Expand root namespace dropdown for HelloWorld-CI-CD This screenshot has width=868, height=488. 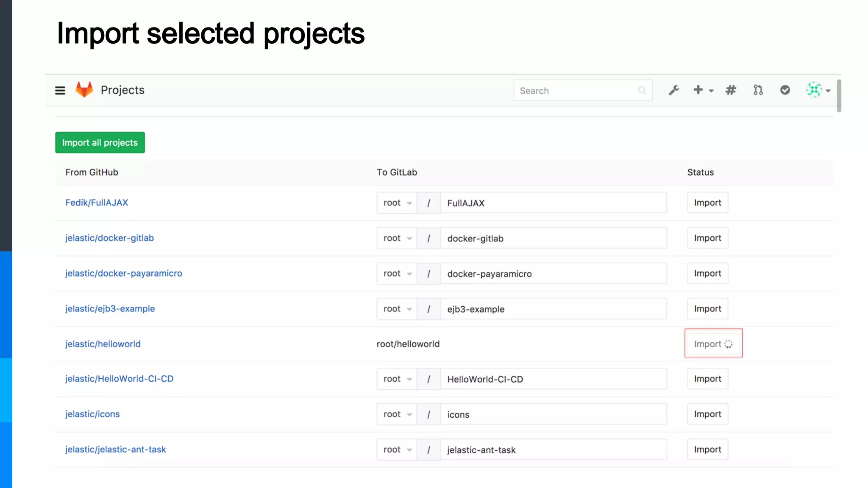[x=397, y=379]
